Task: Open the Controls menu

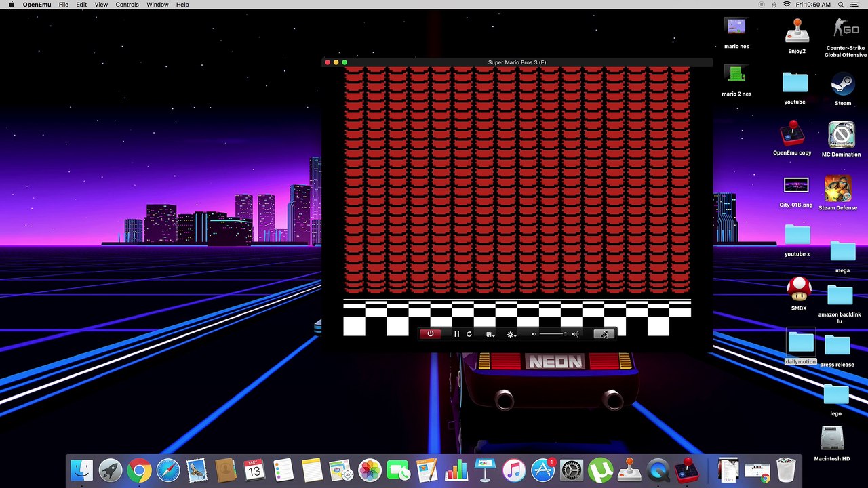Action: [127, 5]
